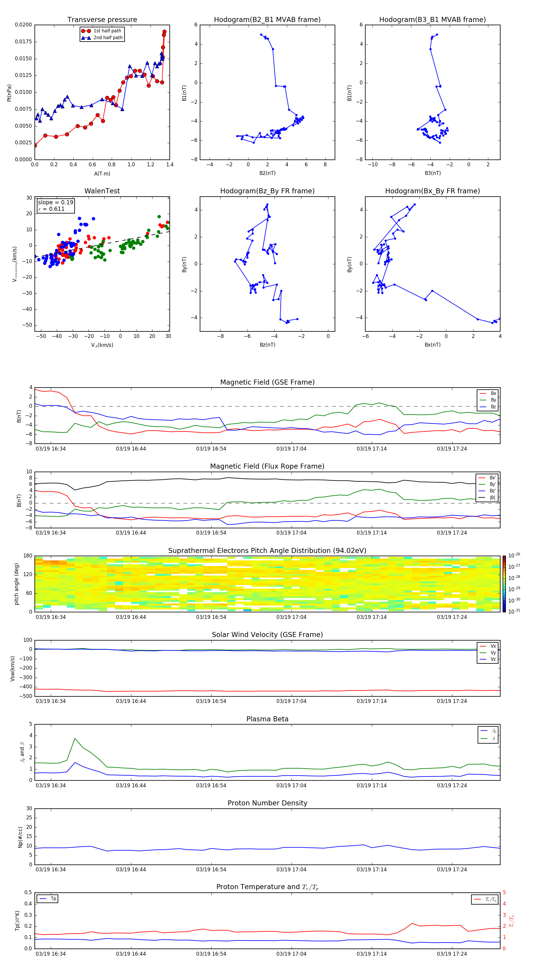Click 'Solar Wind Velocity (GSE Frame)' title
535x980 pixels.
point(267,635)
